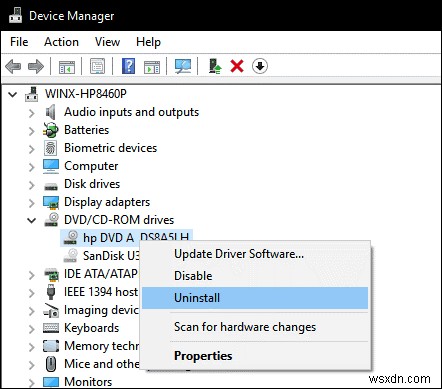Viewport: 442px width, 389px height.
Task: Click the Memory technology devices icon
Action: click(x=51, y=346)
